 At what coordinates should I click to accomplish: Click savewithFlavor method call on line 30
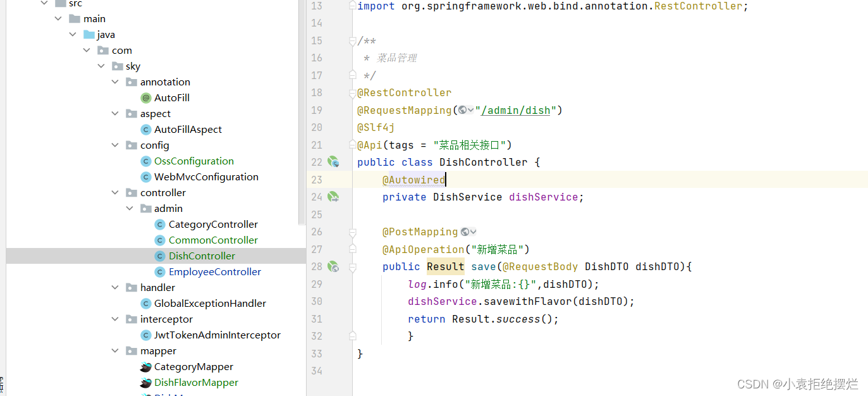527,302
